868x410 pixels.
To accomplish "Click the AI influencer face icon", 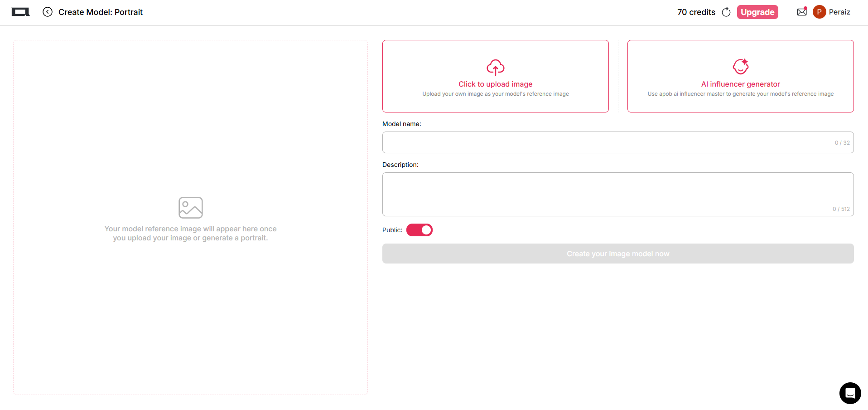I will point(740,67).
